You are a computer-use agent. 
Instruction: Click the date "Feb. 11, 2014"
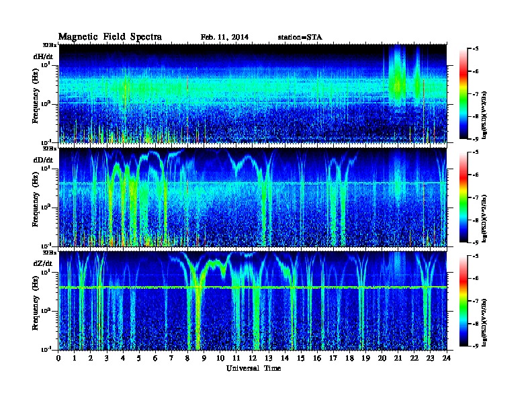coord(224,38)
